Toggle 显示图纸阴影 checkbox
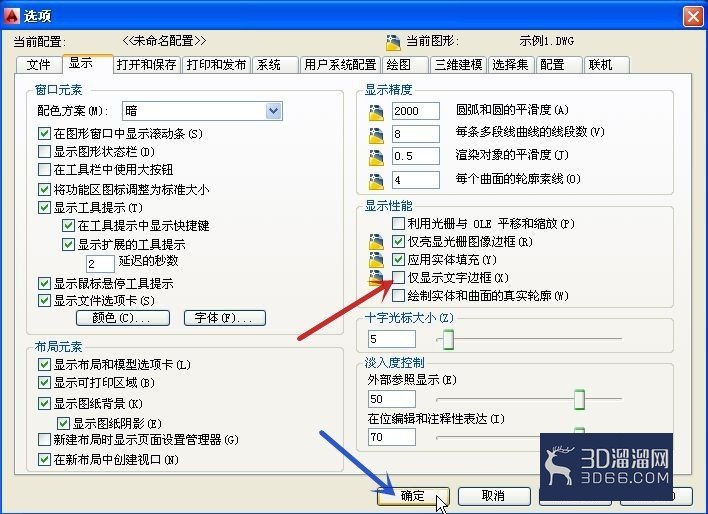Screen dimensions: 708x514 (63, 423)
